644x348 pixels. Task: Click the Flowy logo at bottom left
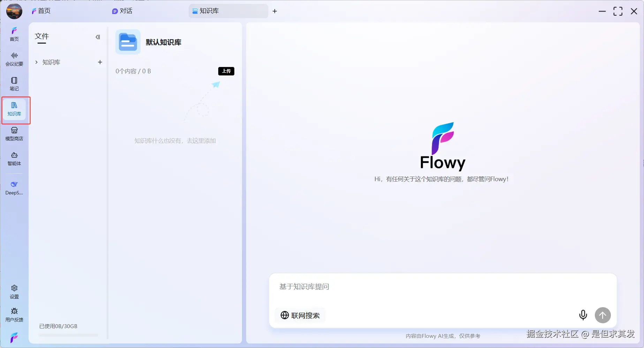tap(14, 337)
